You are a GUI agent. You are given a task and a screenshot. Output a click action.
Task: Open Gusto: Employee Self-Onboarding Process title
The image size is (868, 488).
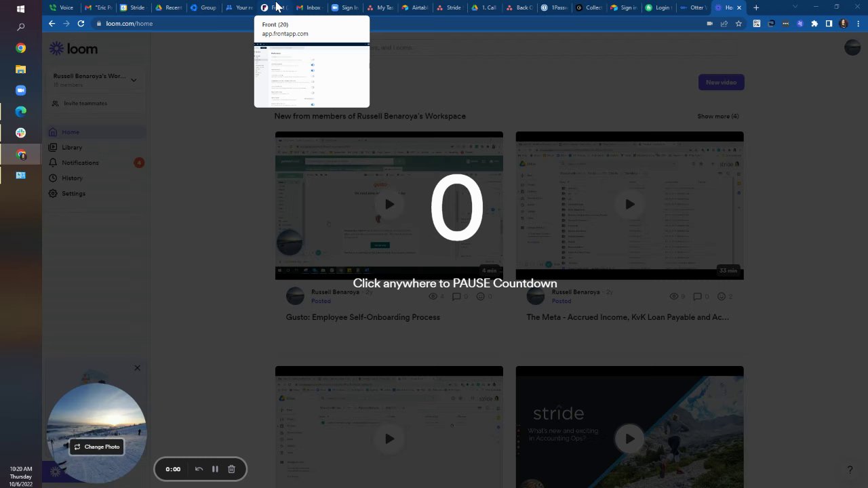click(363, 317)
